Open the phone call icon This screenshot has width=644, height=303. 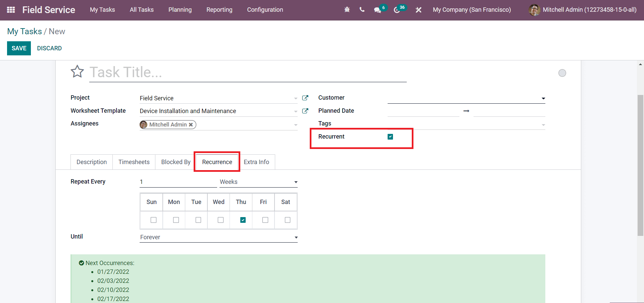[x=362, y=10]
